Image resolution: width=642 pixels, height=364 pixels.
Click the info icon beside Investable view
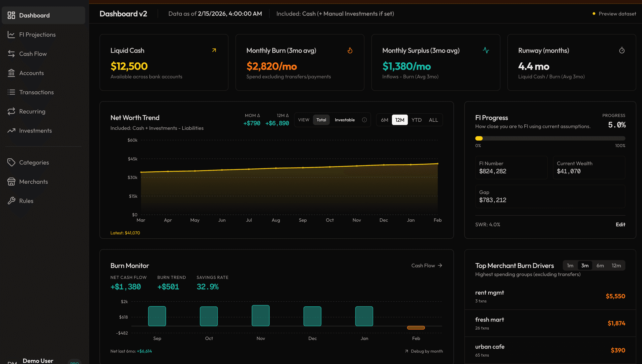[x=364, y=120]
